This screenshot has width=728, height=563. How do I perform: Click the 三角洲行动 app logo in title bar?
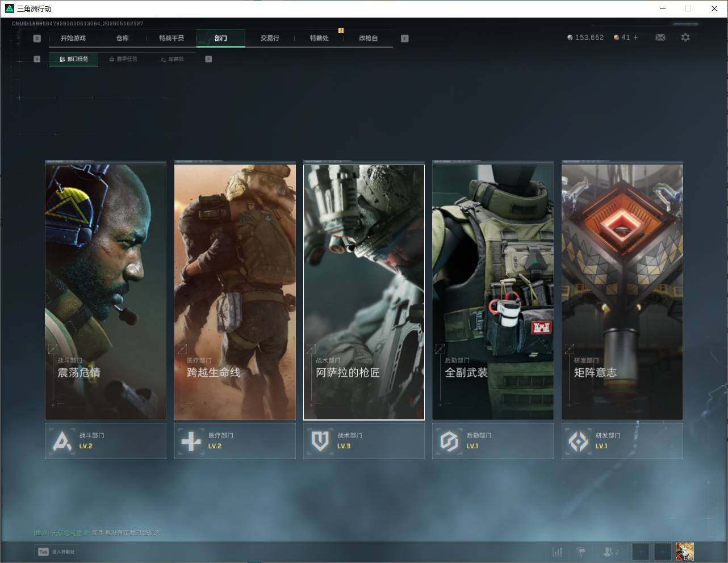[x=9, y=9]
